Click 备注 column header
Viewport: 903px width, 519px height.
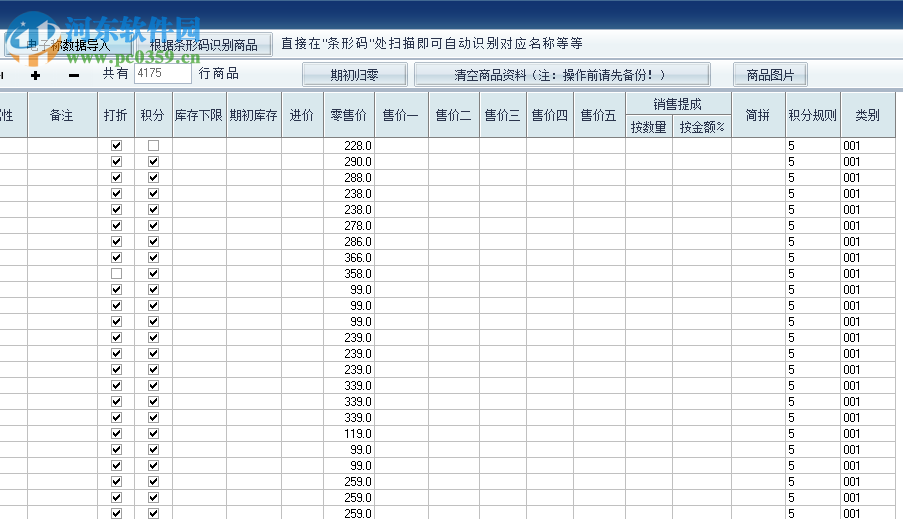[62, 115]
